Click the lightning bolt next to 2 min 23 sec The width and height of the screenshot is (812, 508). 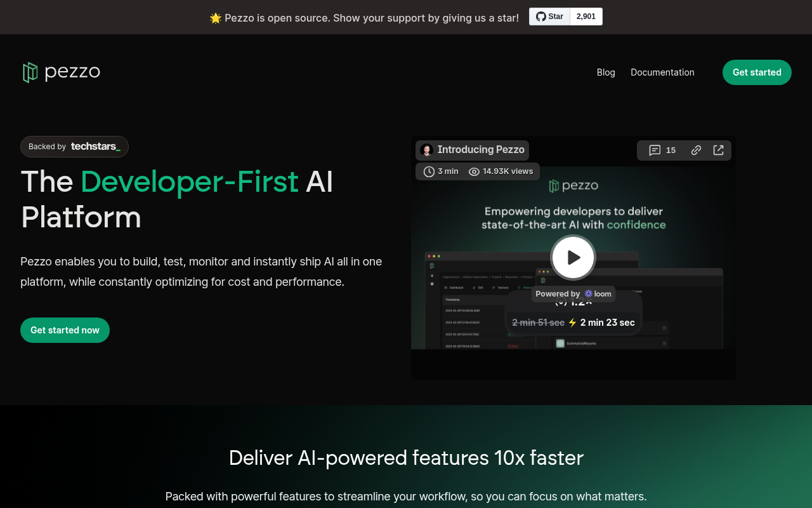[573, 322]
